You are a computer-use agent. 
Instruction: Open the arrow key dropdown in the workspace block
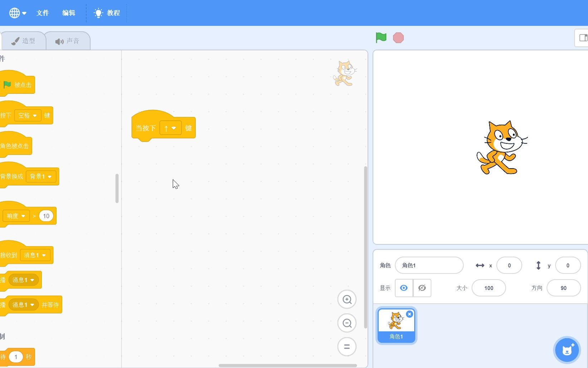[170, 128]
